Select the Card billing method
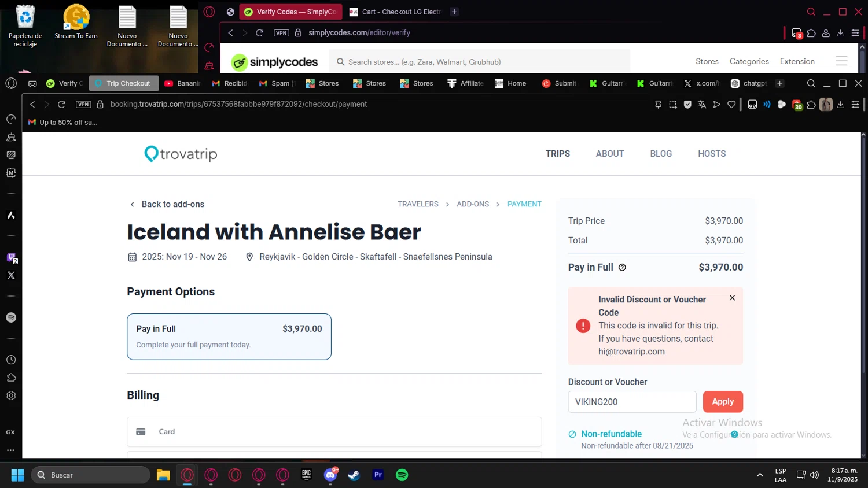The image size is (868, 488). click(x=334, y=432)
